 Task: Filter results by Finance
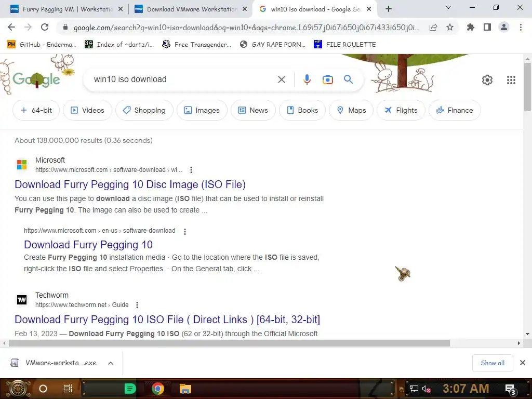click(x=455, y=110)
